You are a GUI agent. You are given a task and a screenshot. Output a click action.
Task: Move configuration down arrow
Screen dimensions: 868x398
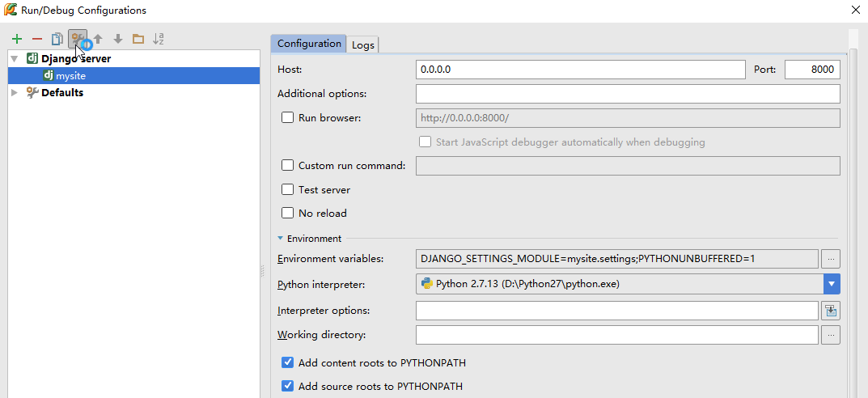(x=118, y=39)
